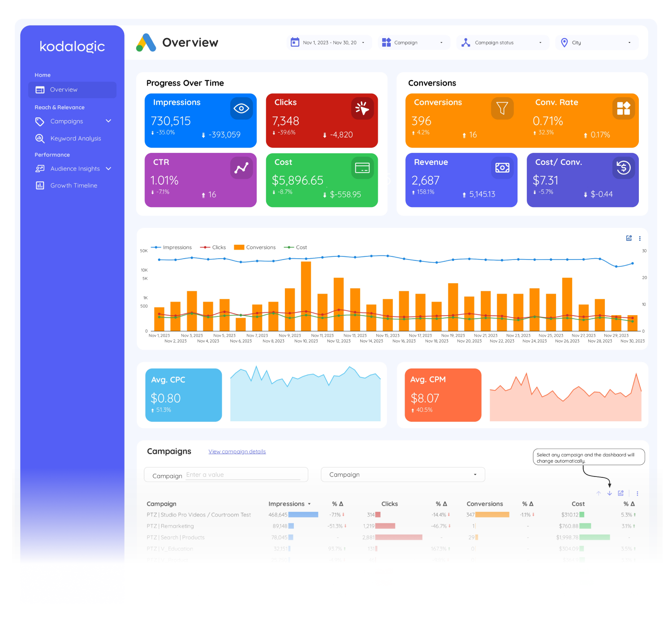Go to Growth Timeline page

click(73, 186)
